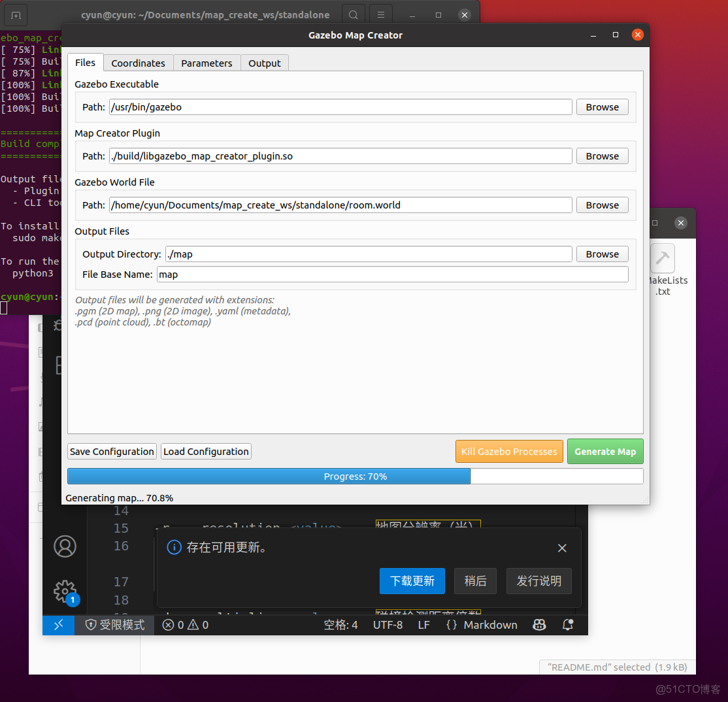Click VS Code remote window icon
728x702 pixels.
point(59,625)
